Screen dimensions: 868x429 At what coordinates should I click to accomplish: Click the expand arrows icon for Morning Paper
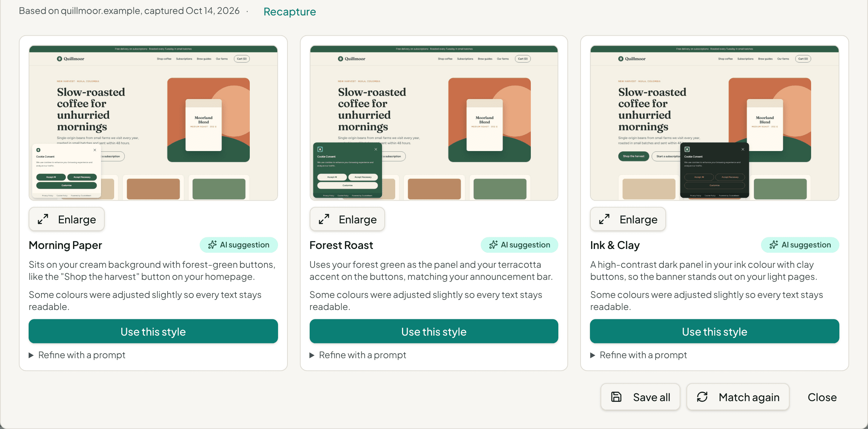coord(43,219)
